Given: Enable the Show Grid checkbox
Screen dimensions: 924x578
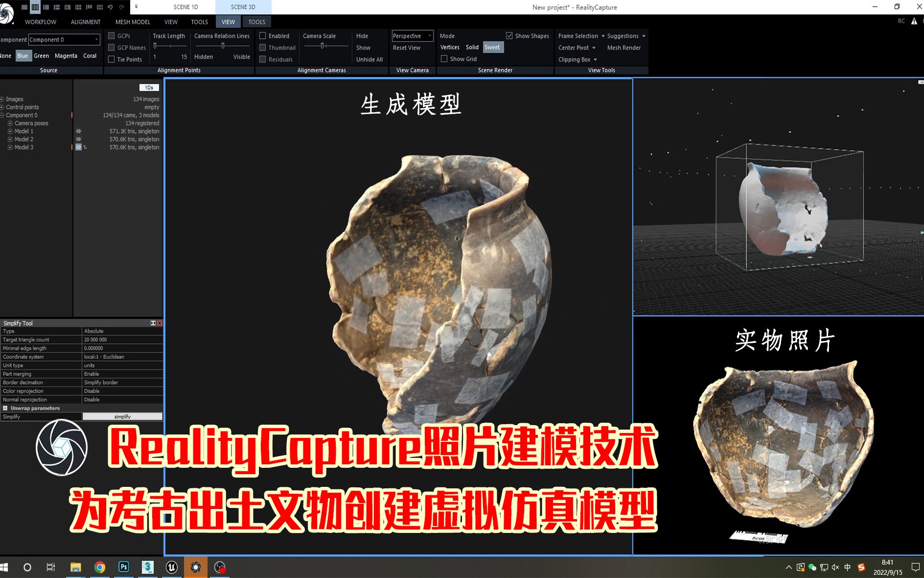Looking at the screenshot, I should [445, 58].
